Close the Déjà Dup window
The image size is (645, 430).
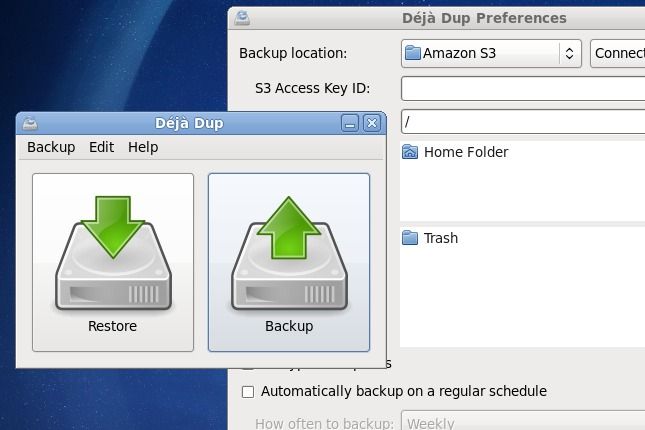(x=372, y=123)
